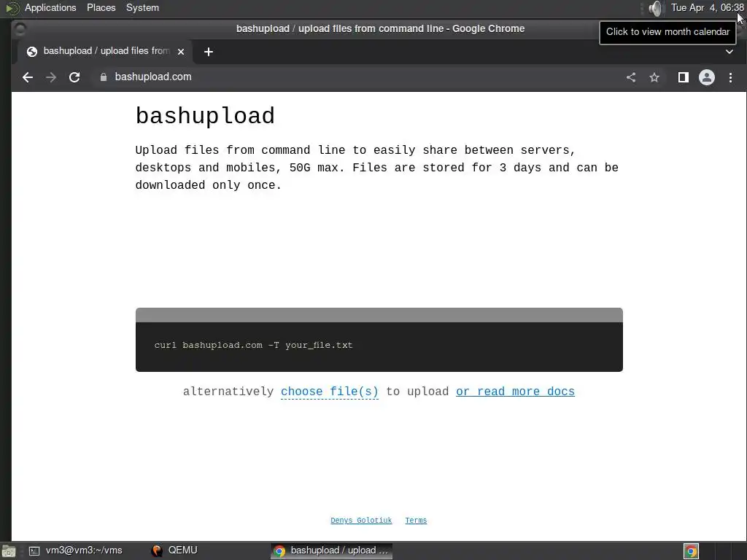Screen dimensions: 747x560
Task: Click the volume speaker icon
Action: point(656,8)
